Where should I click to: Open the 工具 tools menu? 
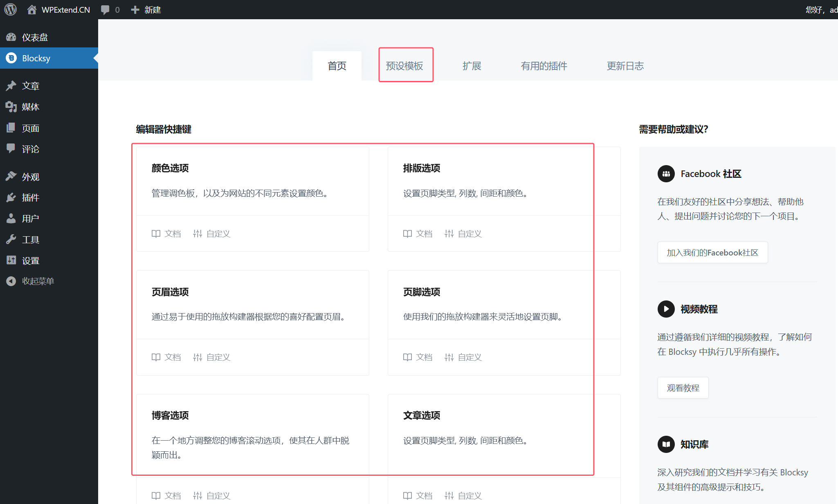[49, 240]
